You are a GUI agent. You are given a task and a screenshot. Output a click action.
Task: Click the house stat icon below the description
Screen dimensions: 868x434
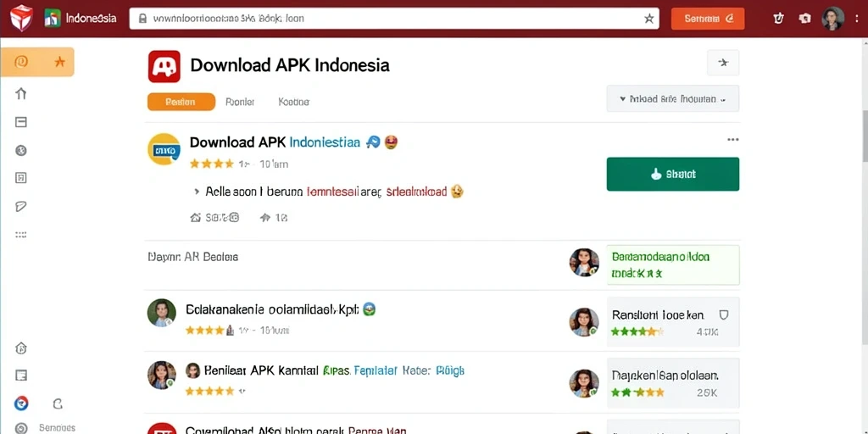click(195, 218)
